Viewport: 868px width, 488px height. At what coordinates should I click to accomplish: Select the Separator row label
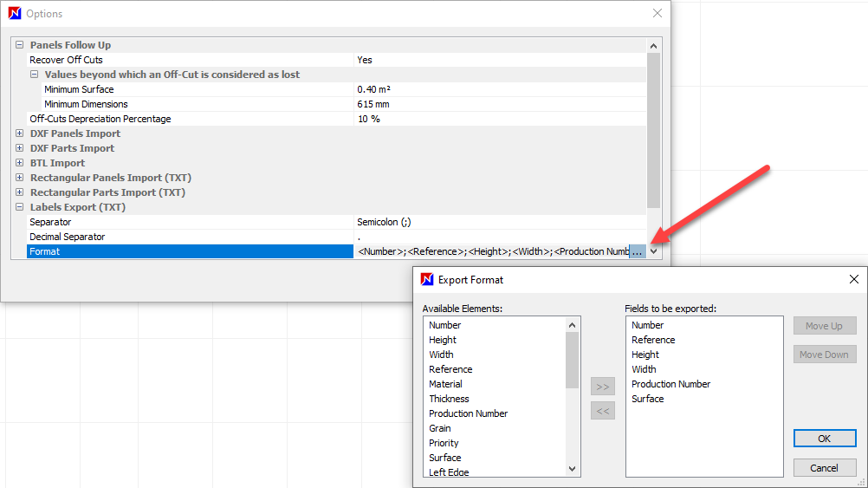coord(50,222)
